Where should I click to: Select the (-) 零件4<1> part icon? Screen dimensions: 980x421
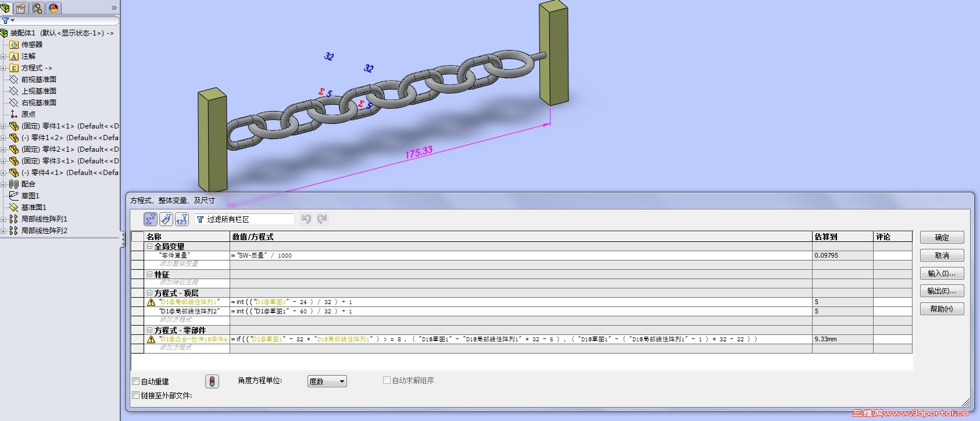[x=15, y=173]
